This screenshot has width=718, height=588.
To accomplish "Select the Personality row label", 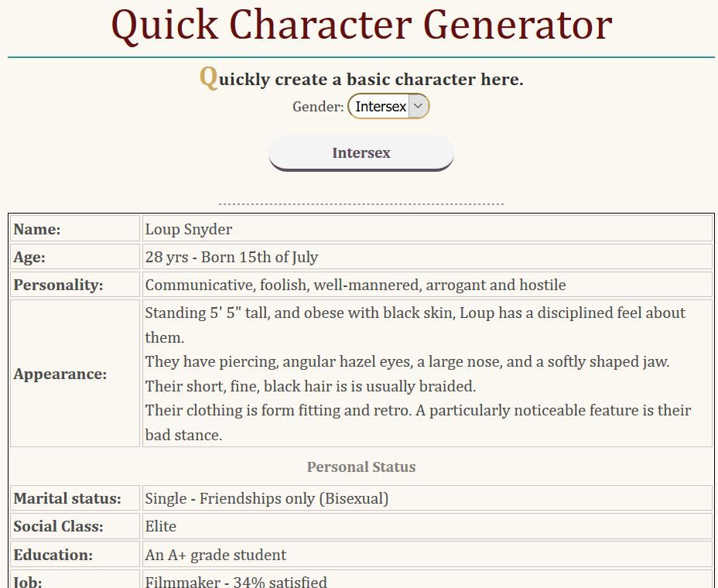I will pyautogui.click(x=58, y=285).
